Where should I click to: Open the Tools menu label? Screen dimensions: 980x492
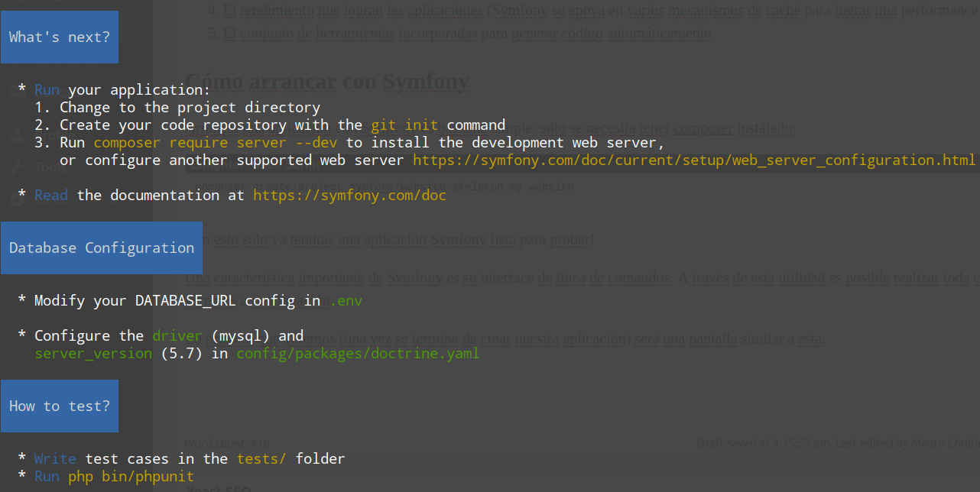[49, 167]
